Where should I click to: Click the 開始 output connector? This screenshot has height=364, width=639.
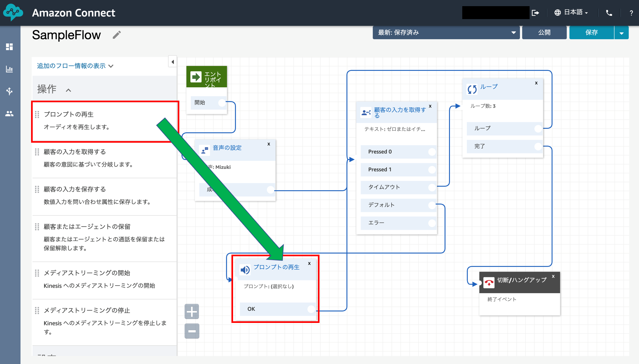222,103
